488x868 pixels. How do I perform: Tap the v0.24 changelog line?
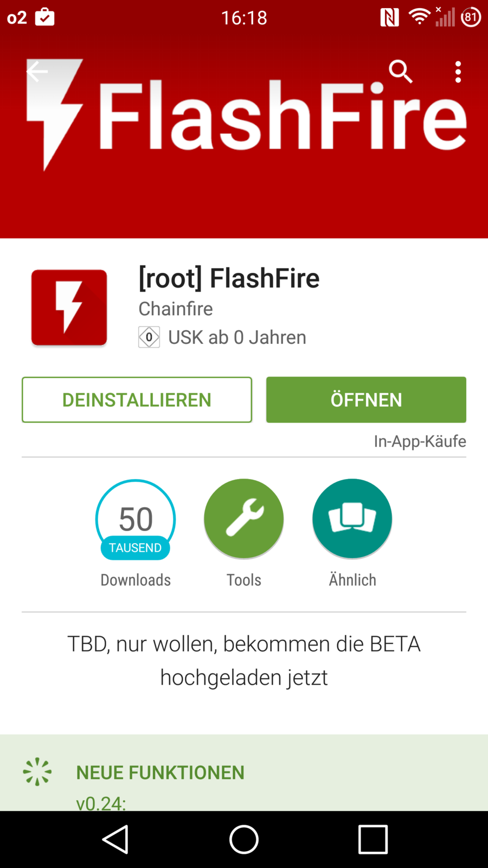(x=101, y=802)
